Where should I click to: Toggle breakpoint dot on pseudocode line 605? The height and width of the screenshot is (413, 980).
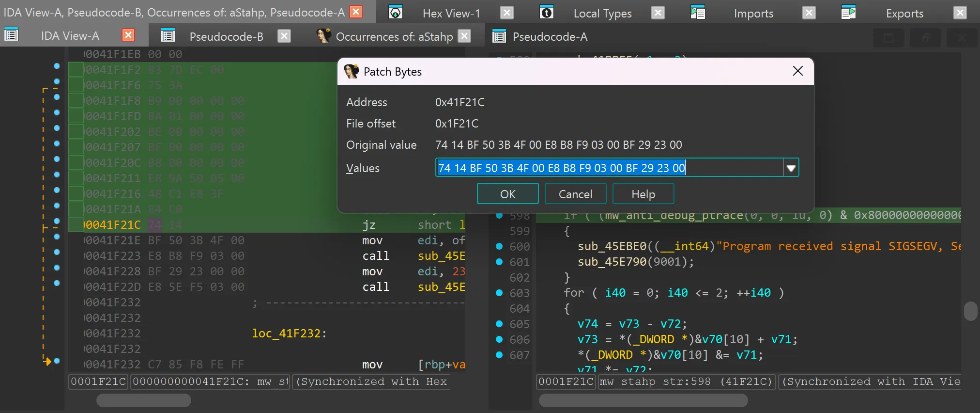tap(499, 324)
